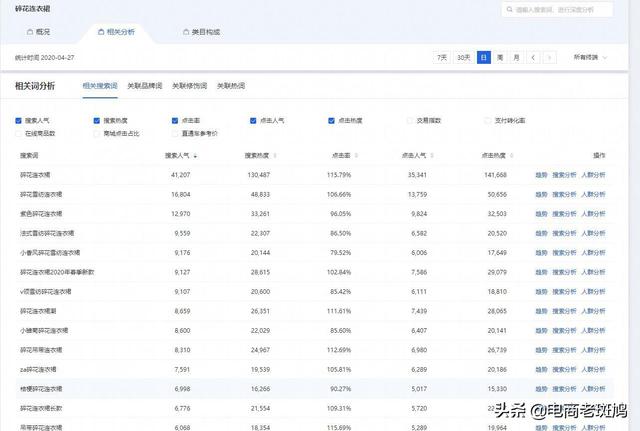The width and height of the screenshot is (640, 431).
Task: Open 趋势 link for 紫色碎花连衣裙
Action: click(x=529, y=213)
